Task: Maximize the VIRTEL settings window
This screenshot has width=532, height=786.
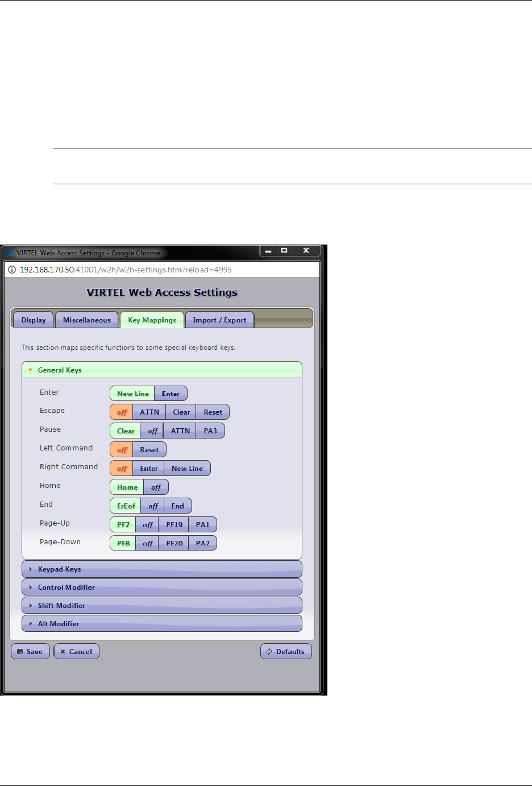Action: point(284,251)
